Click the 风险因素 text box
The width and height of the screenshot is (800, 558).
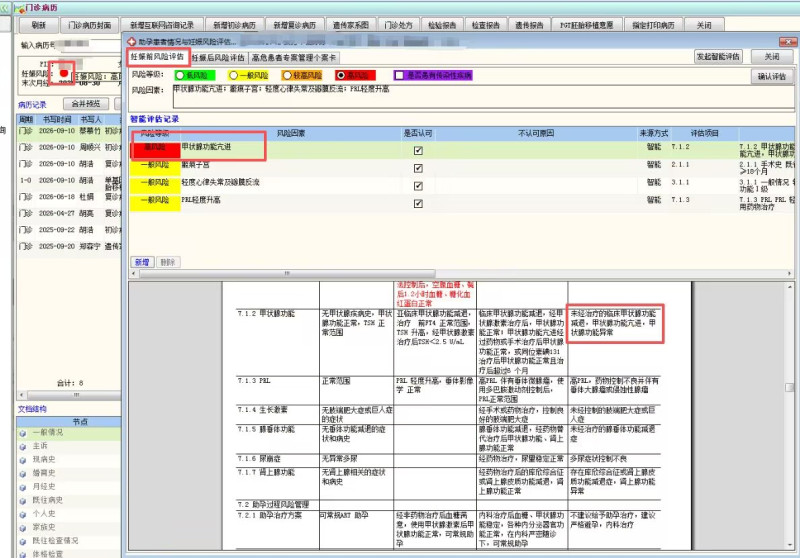(483, 96)
